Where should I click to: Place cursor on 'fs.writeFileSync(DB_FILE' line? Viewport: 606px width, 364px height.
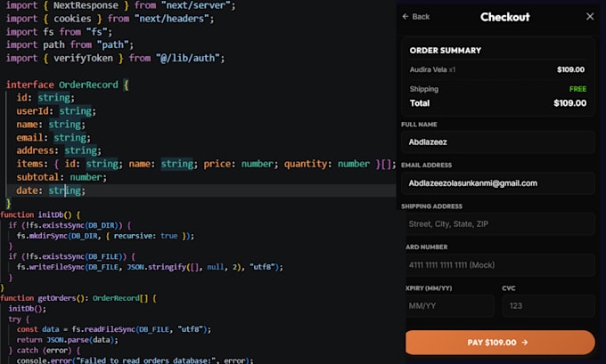(x=150, y=267)
